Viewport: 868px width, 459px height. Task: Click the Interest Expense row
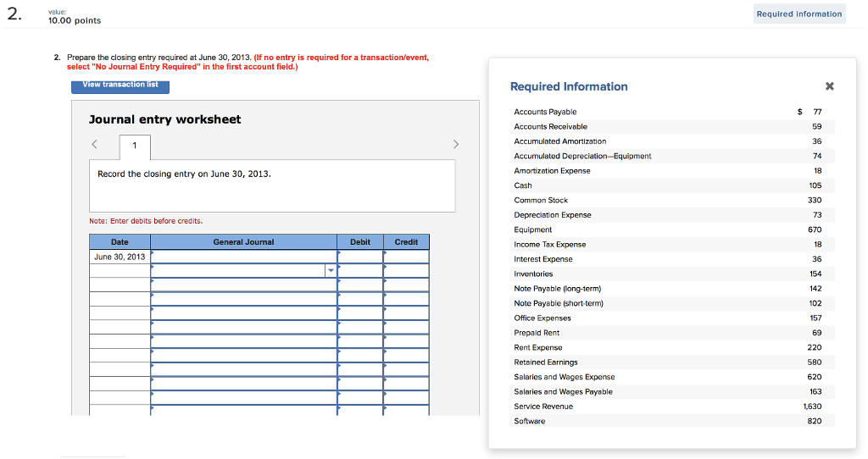672,259
